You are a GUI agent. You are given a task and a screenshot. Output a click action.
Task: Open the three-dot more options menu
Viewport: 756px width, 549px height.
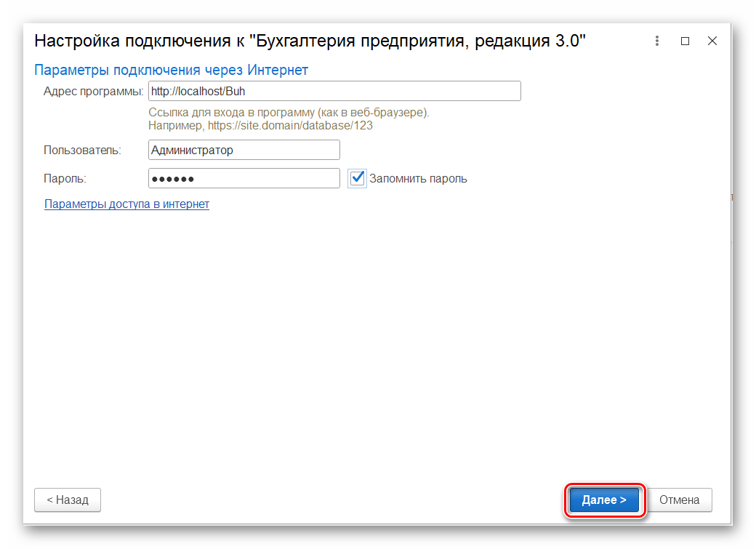(656, 41)
